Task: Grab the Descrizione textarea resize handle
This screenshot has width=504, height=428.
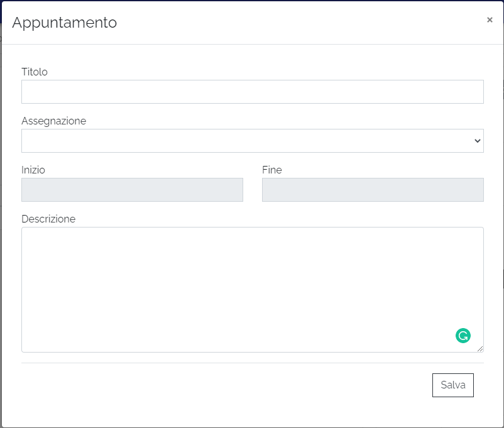Action: (x=480, y=349)
